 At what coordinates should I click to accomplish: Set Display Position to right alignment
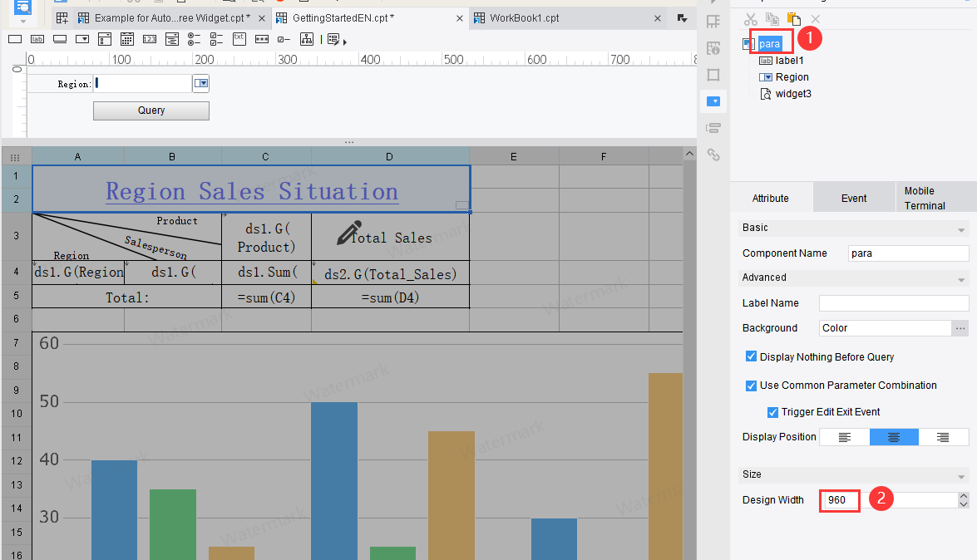coord(944,436)
